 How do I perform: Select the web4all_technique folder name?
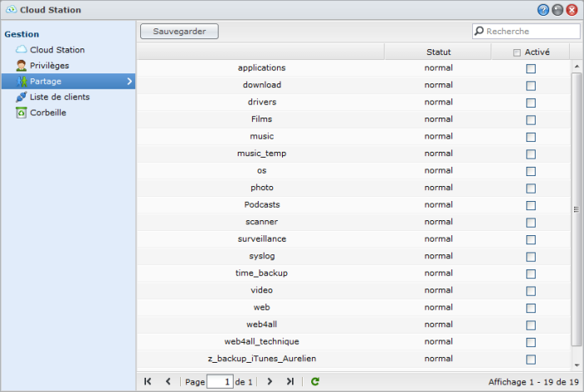tap(261, 342)
